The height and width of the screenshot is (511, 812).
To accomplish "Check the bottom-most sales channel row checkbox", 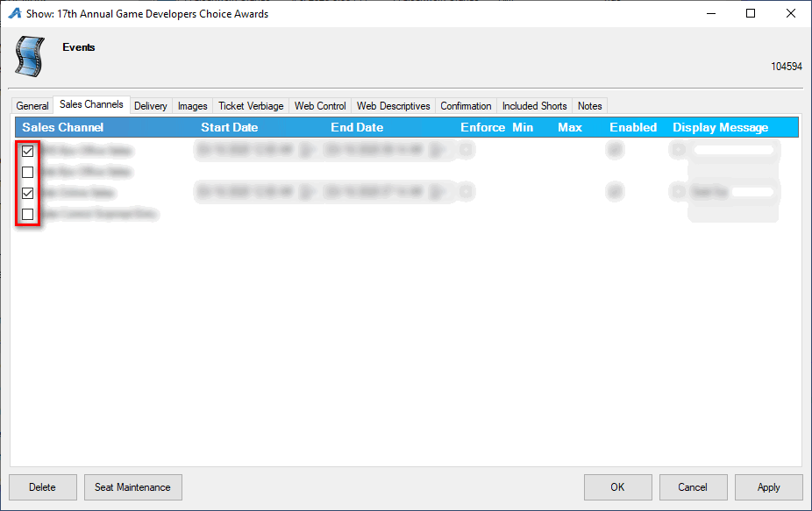I will click(x=27, y=214).
